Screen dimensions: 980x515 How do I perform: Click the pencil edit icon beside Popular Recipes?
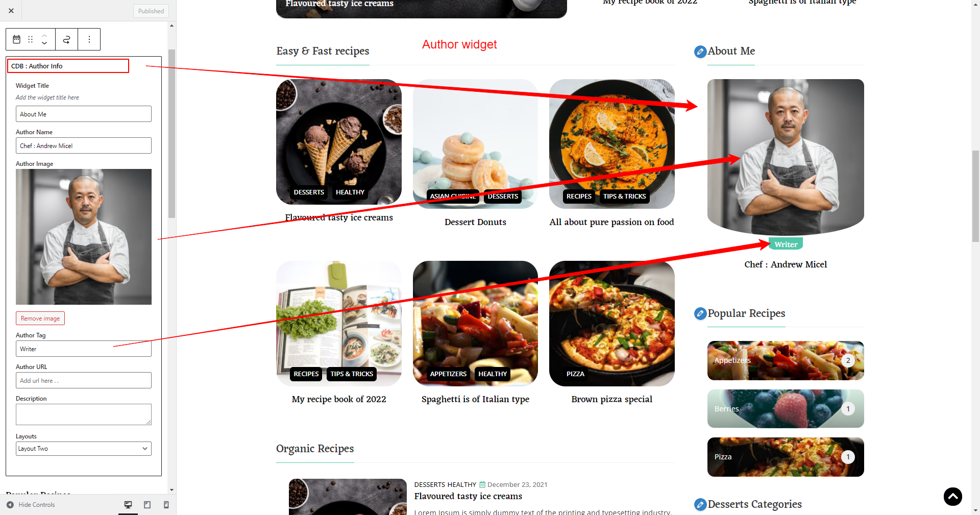700,314
